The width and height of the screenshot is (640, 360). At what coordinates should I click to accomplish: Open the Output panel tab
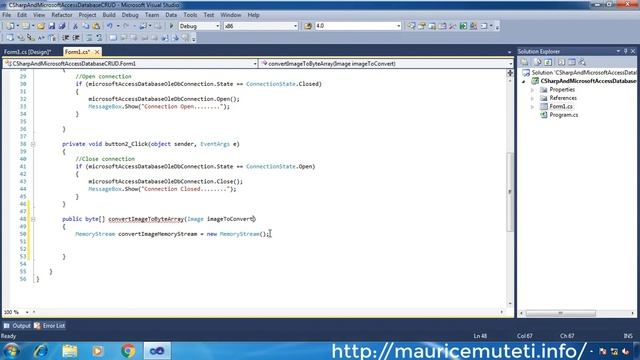17,326
